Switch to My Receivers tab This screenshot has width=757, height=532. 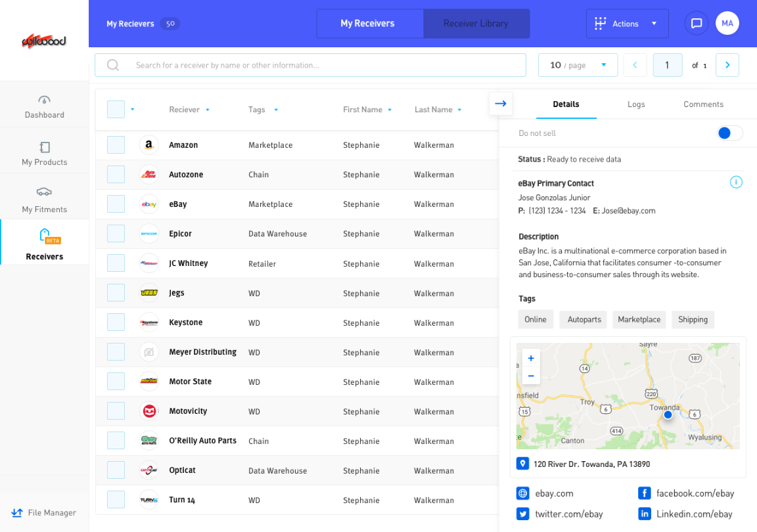click(369, 23)
